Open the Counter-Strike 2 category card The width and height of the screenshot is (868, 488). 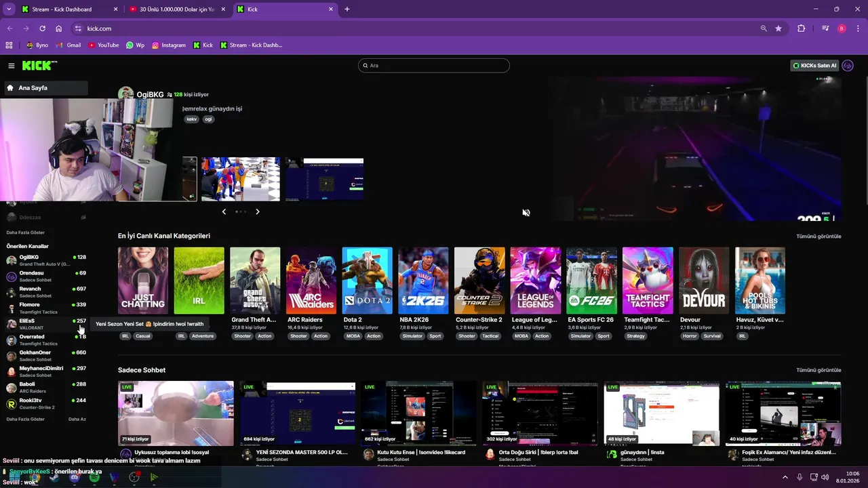pos(479,281)
